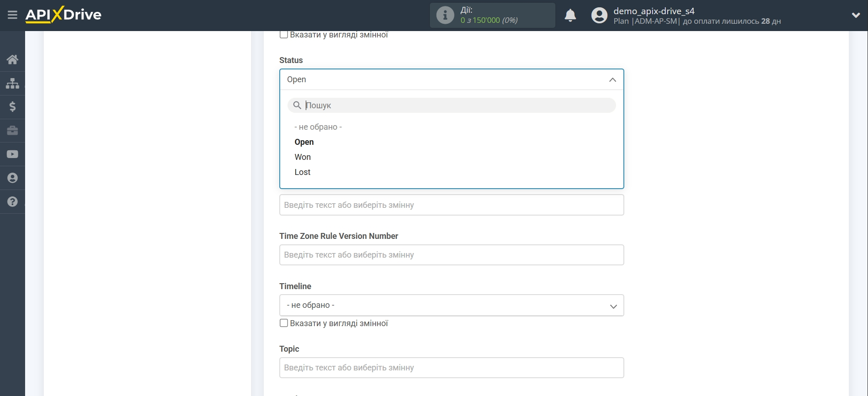Click the Status search field

452,106
